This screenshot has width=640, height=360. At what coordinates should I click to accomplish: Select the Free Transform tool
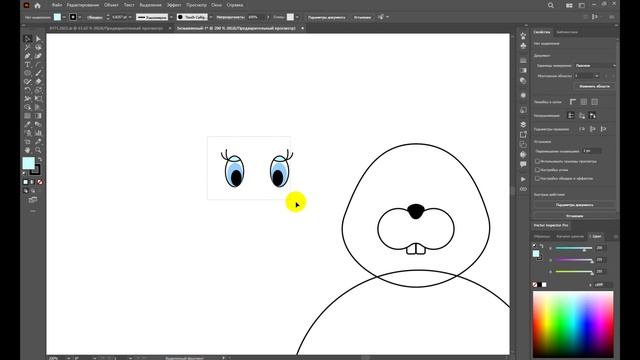click(38, 99)
